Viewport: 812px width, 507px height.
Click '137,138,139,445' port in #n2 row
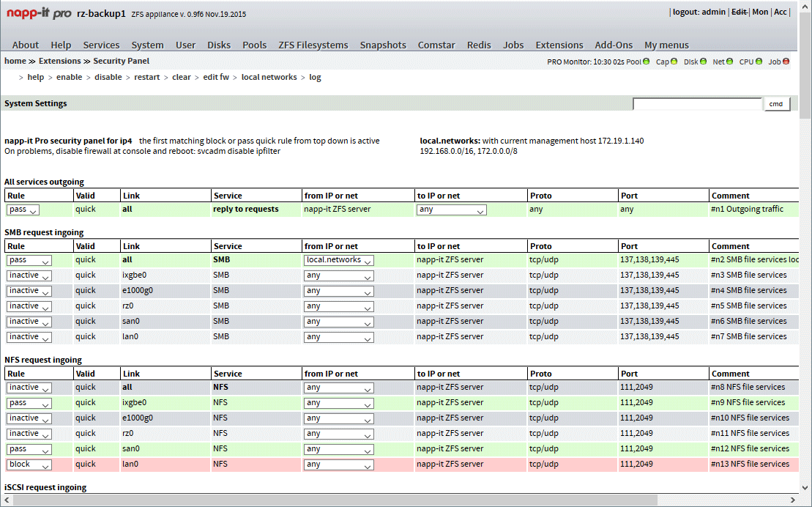tap(649, 259)
